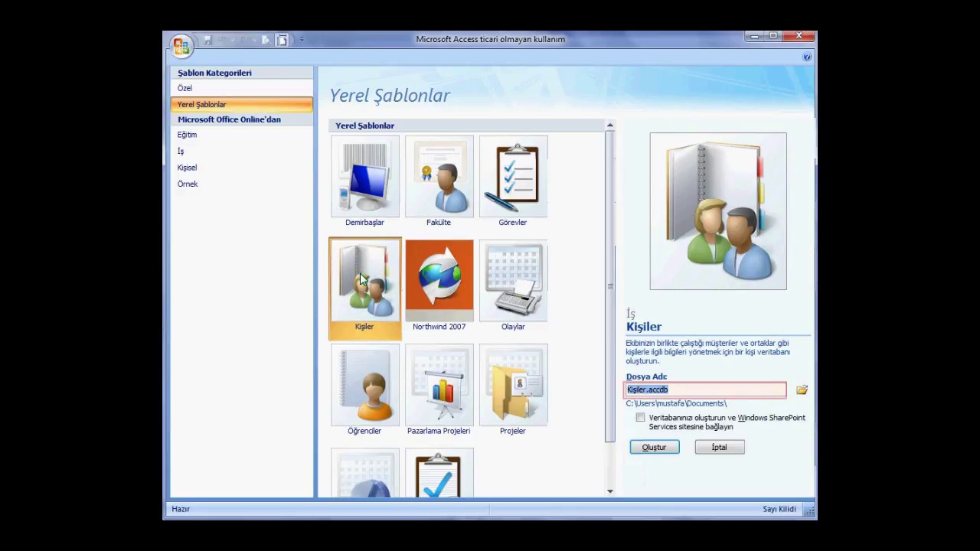Click the Save icon in quick access toolbar

[207, 40]
